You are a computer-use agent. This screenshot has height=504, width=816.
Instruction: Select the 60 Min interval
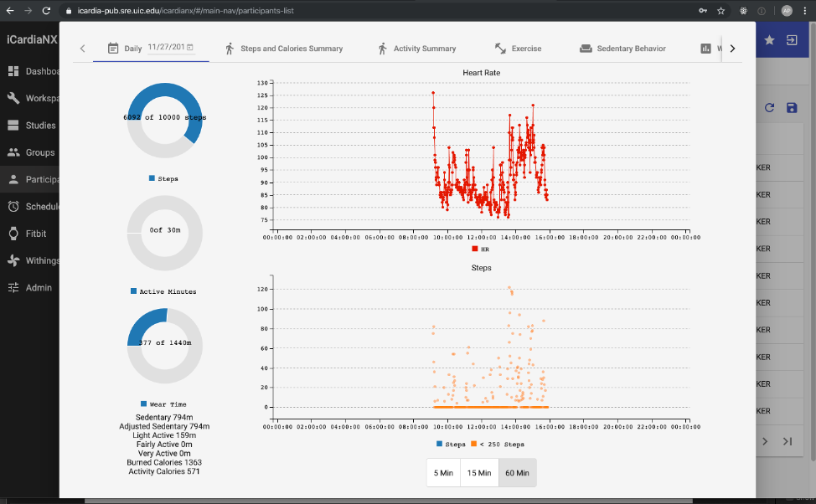517,473
